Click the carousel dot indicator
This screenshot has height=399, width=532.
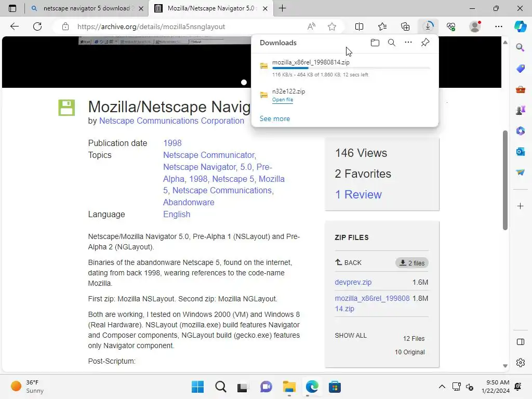244,82
